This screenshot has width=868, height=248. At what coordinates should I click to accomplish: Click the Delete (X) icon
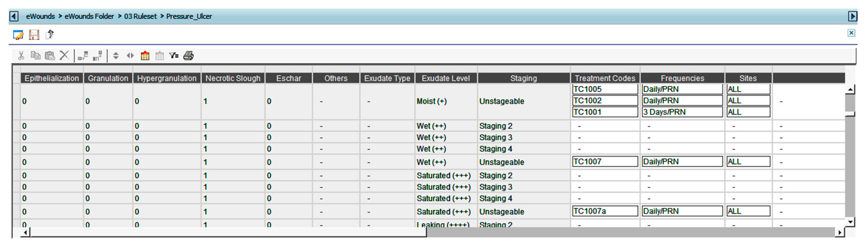point(64,55)
